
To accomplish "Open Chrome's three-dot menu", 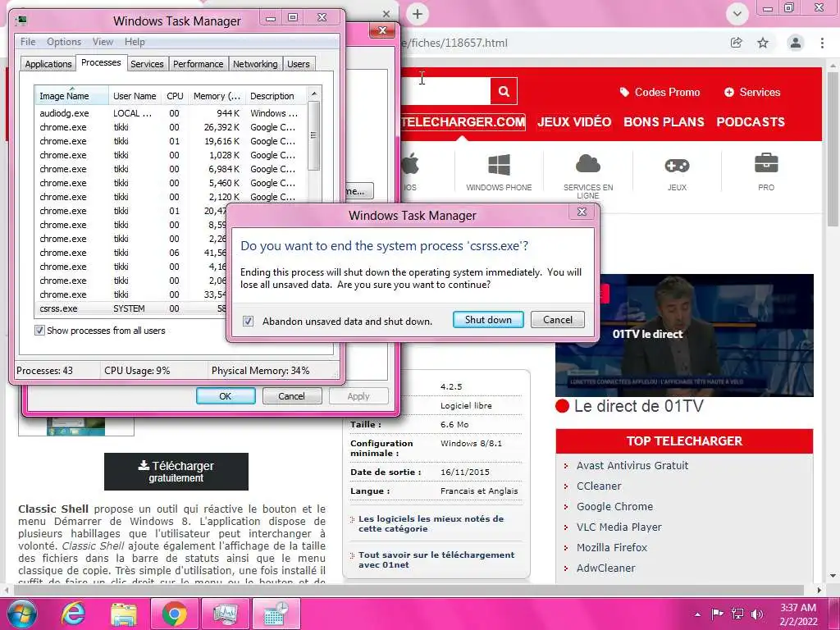I will coord(822,43).
